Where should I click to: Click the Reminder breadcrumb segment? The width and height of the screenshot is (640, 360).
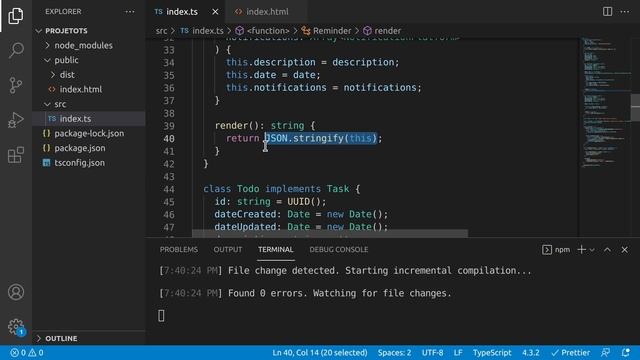point(326,31)
